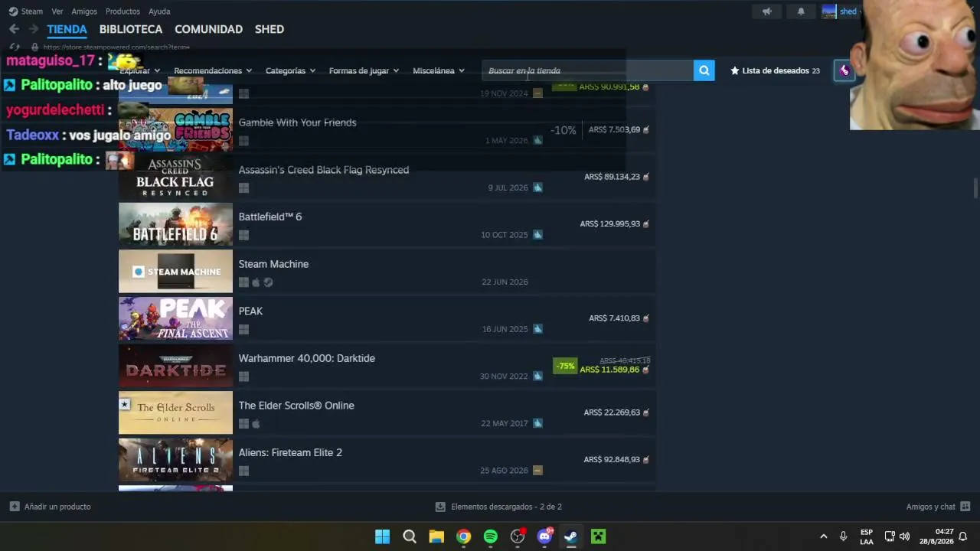The image size is (980, 551).
Task: Open Formas de jugar dropdown
Action: (364, 70)
